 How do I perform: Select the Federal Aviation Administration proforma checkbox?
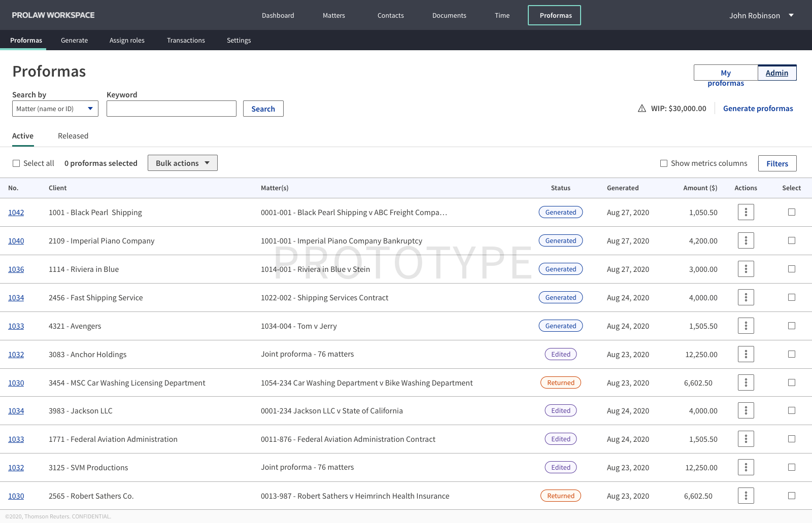coord(792,439)
